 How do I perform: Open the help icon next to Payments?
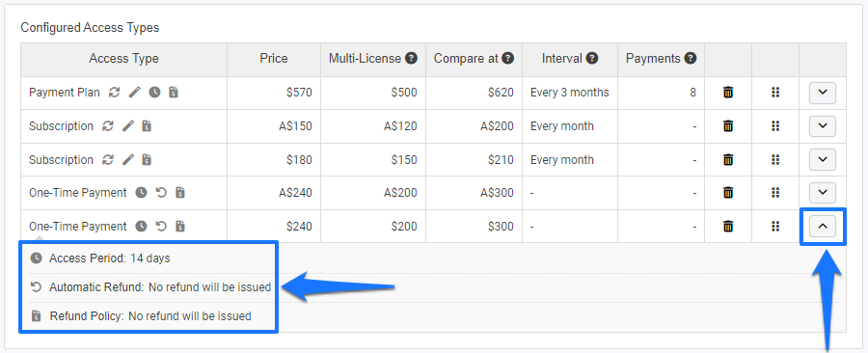coord(690,58)
